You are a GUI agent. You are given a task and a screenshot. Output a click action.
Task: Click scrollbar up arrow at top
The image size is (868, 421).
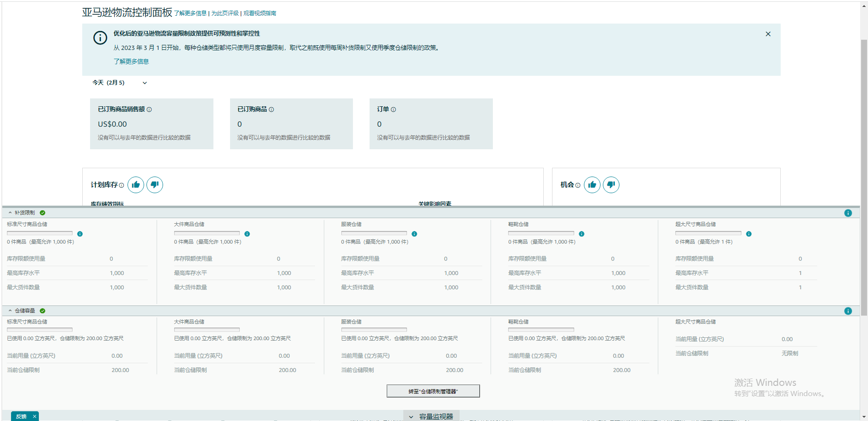[864, 6]
